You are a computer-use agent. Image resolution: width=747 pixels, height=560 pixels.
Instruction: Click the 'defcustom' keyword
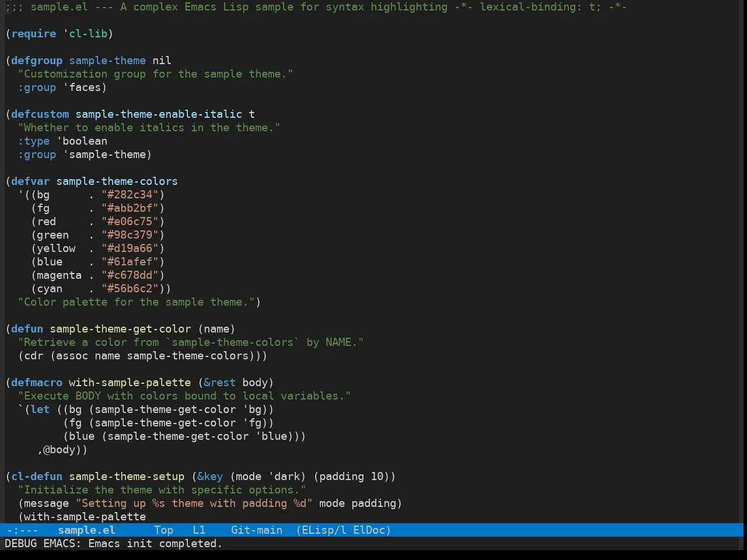pos(40,114)
